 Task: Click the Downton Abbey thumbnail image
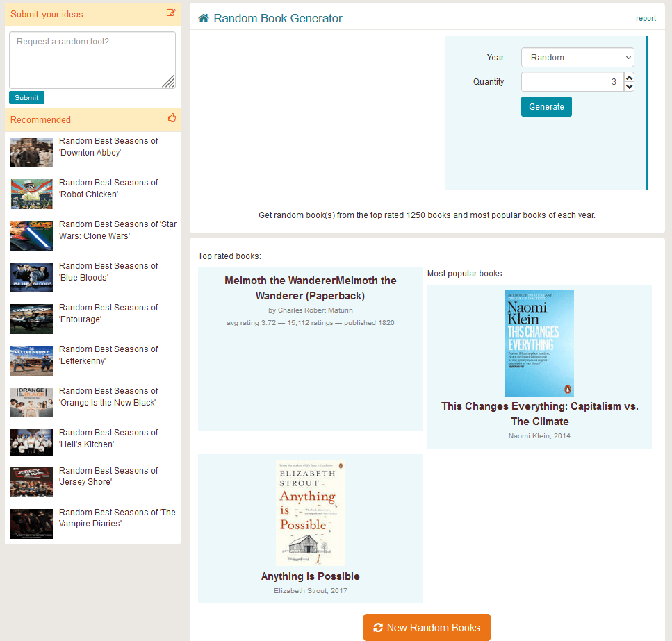[x=32, y=152]
